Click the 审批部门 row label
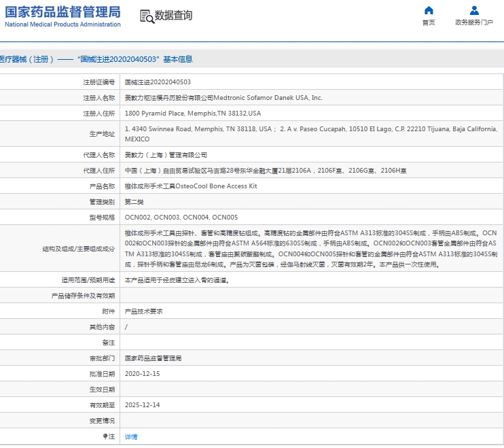 [x=102, y=358]
